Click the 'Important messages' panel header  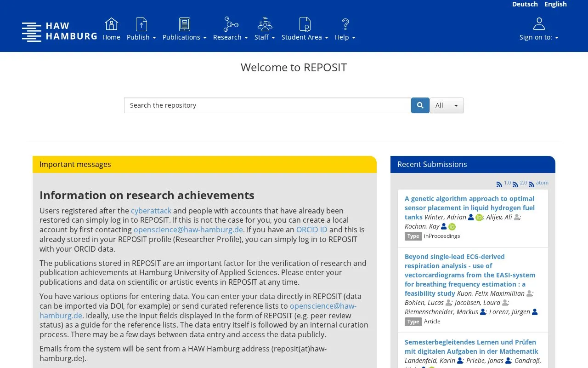tap(204, 164)
